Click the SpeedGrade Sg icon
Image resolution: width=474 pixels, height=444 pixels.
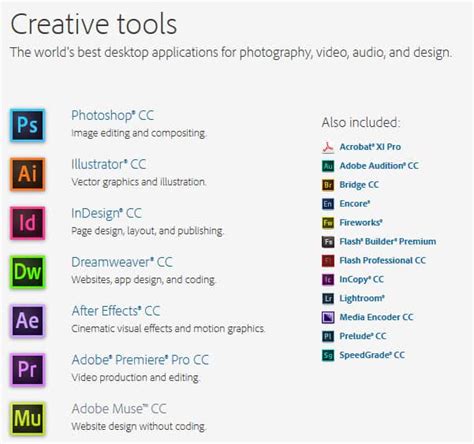(328, 355)
